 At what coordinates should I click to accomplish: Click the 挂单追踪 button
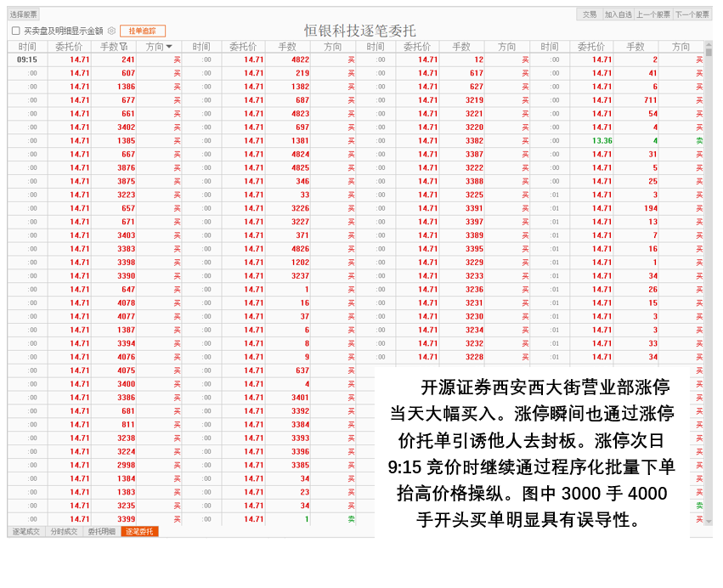tap(142, 31)
